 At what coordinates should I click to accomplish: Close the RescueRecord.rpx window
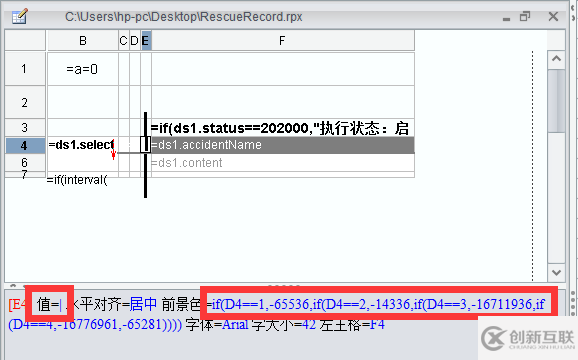coord(553,17)
